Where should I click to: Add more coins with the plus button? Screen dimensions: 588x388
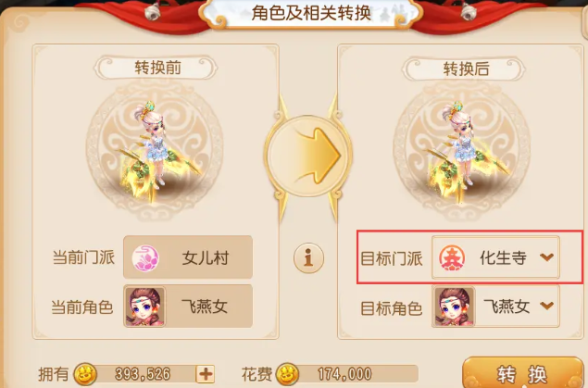pos(206,374)
